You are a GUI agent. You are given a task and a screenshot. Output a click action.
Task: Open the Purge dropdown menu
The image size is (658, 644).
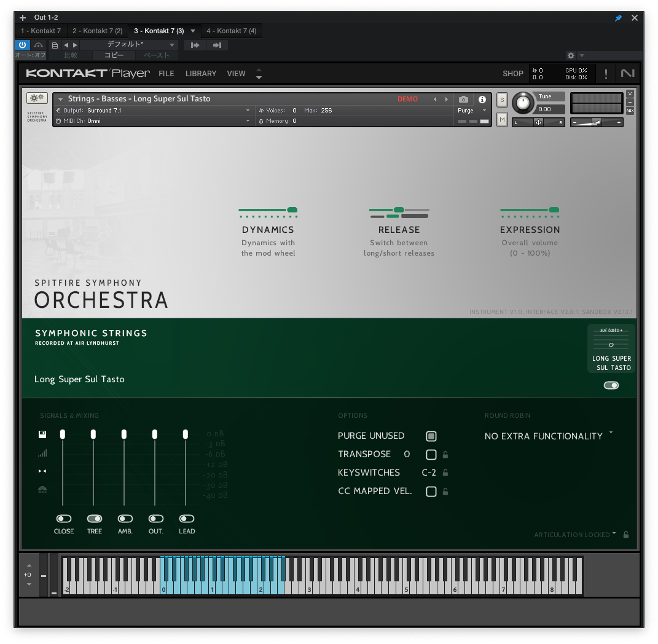(x=472, y=111)
